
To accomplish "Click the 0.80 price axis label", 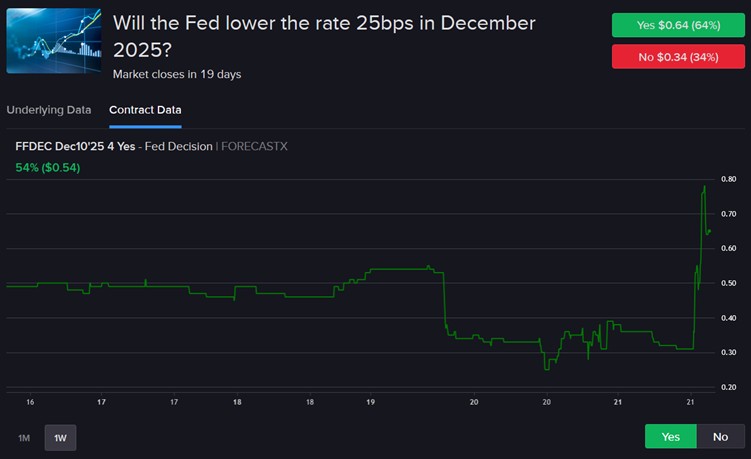I will pos(729,180).
